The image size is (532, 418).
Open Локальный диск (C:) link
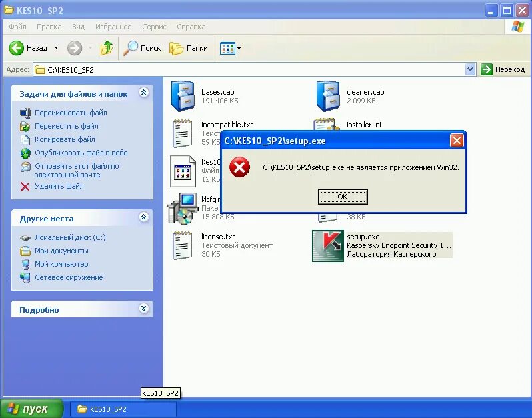70,237
